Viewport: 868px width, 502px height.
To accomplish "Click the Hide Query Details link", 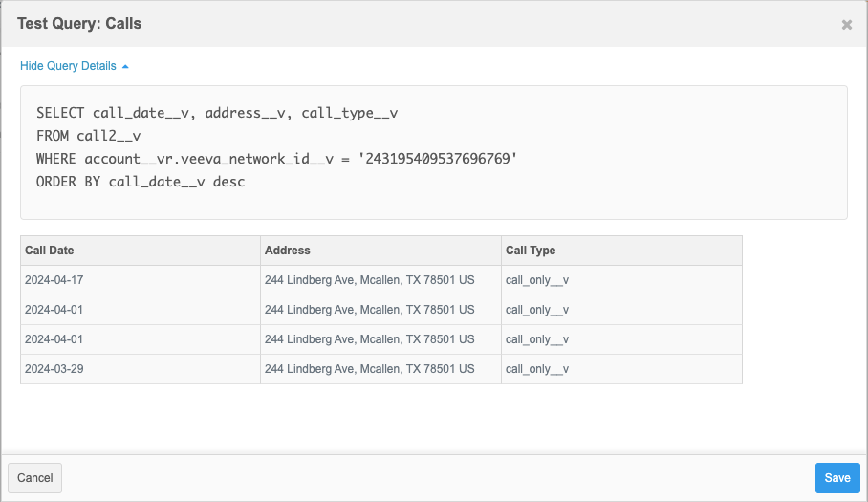I will (x=68, y=66).
